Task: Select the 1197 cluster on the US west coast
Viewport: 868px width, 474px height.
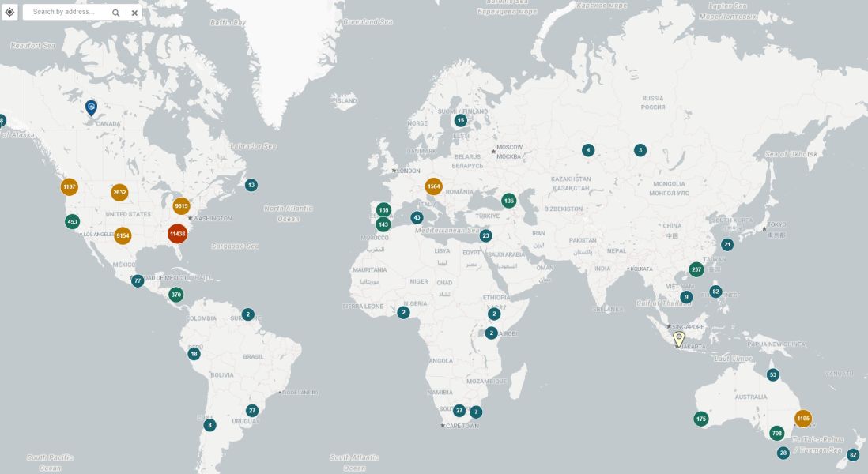Action: click(x=70, y=187)
